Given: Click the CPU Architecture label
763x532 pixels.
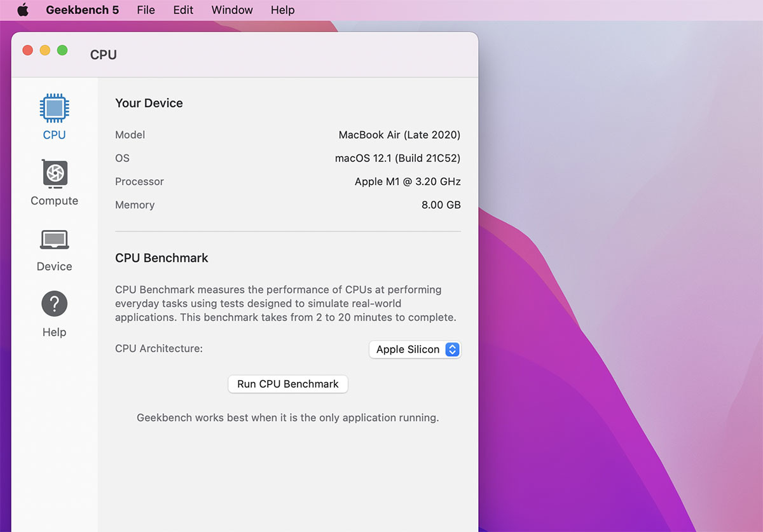Looking at the screenshot, I should click(159, 348).
